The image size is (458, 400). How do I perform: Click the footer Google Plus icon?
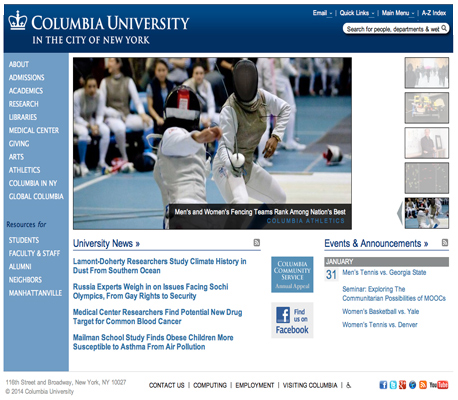point(403,385)
